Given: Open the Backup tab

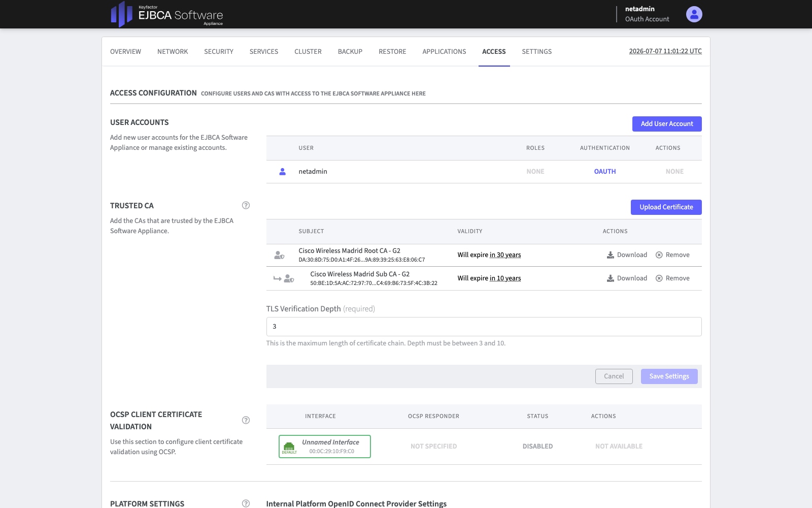Looking at the screenshot, I should (x=350, y=52).
